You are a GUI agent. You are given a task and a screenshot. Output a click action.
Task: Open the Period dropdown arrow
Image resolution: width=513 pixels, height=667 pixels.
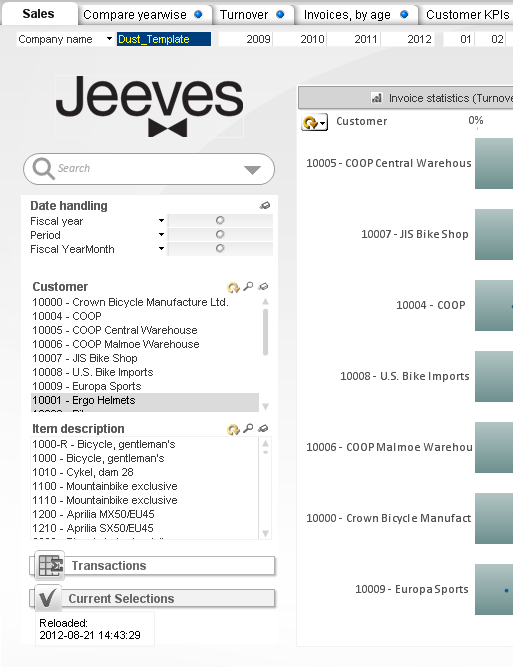click(161, 234)
